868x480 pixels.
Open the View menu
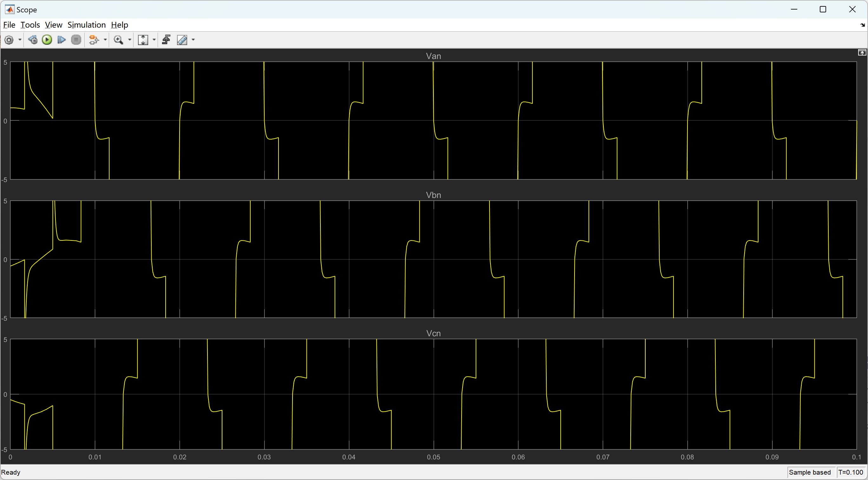(x=54, y=25)
